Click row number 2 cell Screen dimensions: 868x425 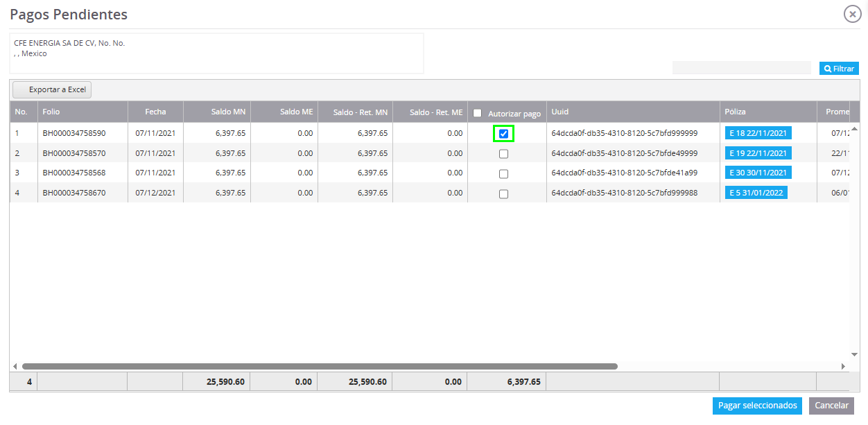pyautogui.click(x=24, y=153)
